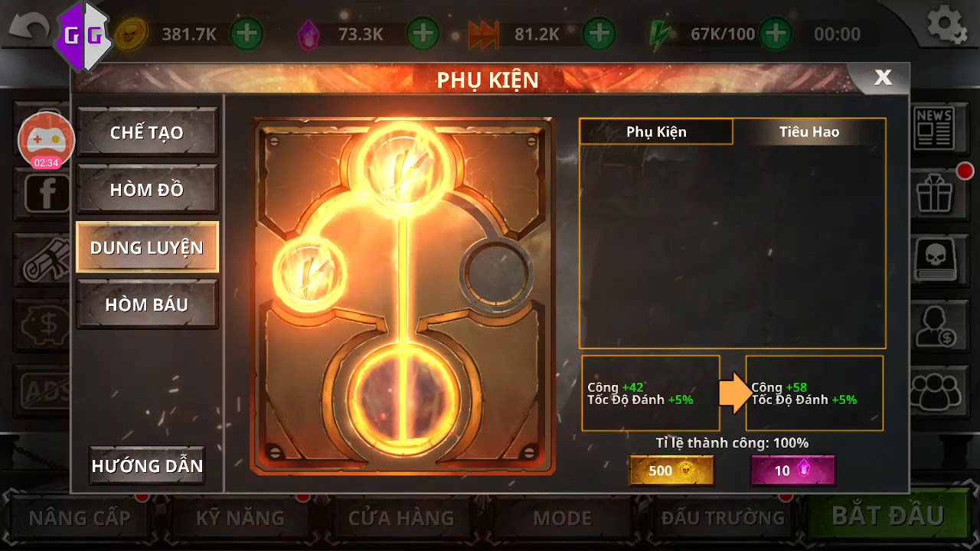Select the Chế Tạo menu item
This screenshot has width=980, height=551.
147,132
